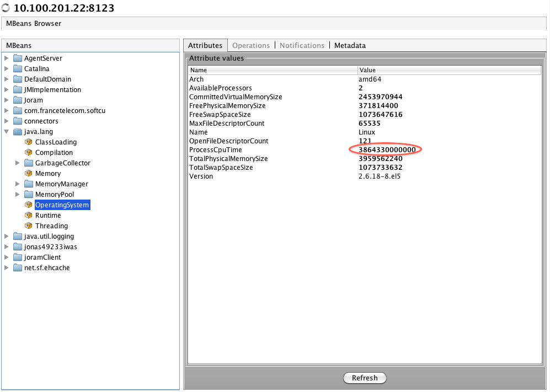Screen dimensions: 550x392
Task: Open the Attributes tab
Action: point(205,45)
